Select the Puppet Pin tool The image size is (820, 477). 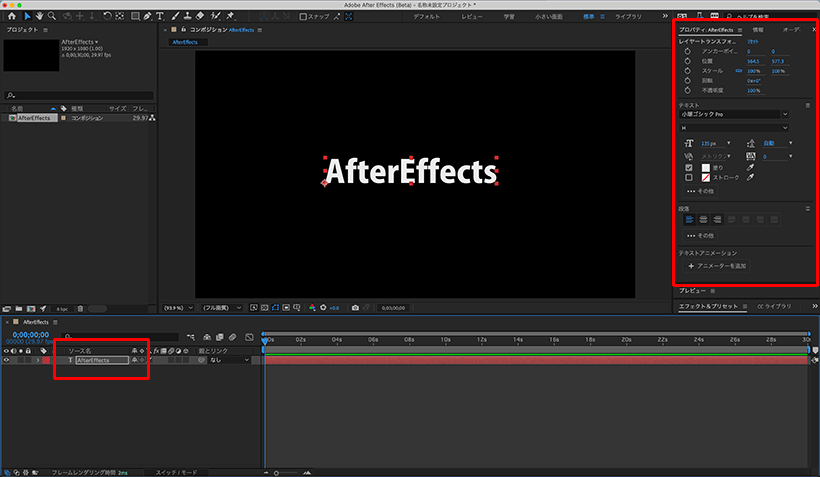[x=230, y=16]
